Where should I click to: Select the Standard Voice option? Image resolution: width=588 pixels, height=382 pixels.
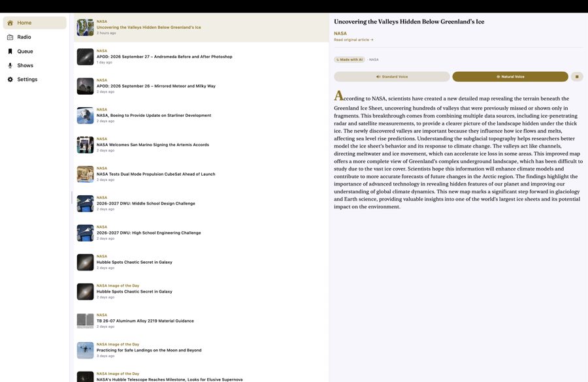tap(392, 76)
